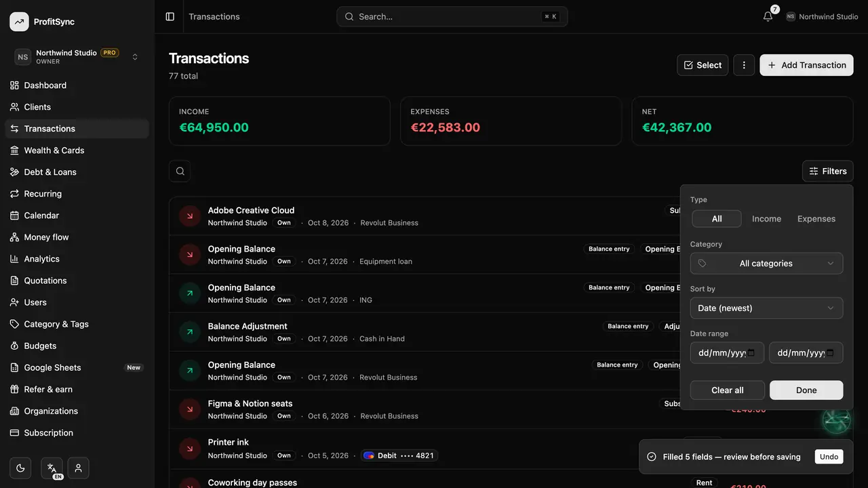This screenshot has height=488, width=868.
Task: Click the ProfitSync logo icon
Action: point(19,22)
